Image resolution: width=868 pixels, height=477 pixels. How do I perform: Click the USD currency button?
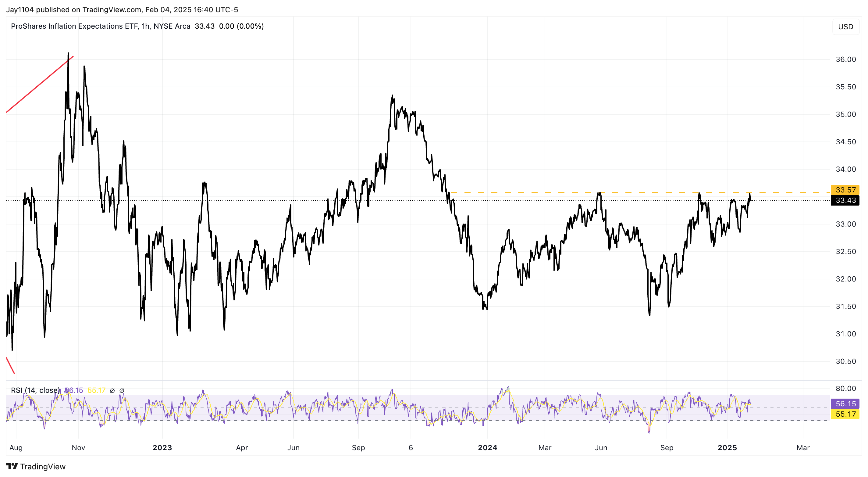point(845,27)
